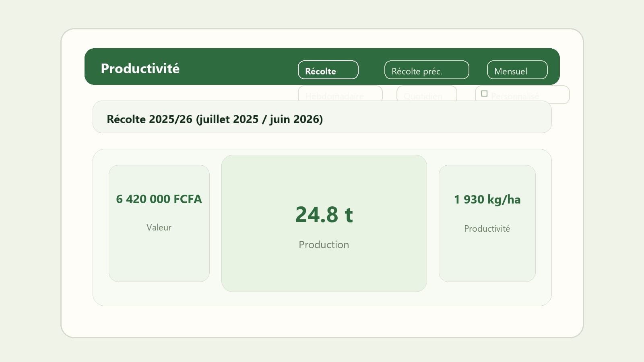Click the Production caption text
The image size is (644, 362).
tap(324, 245)
